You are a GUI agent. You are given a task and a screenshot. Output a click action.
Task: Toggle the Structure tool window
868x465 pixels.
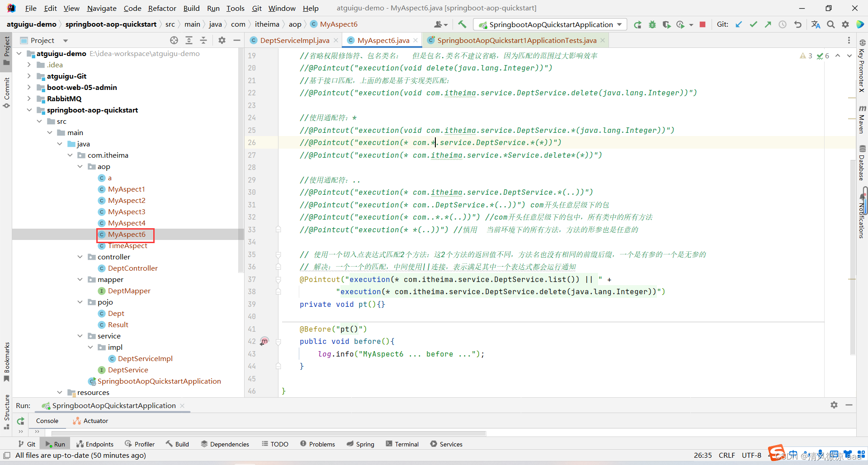[x=6, y=411]
